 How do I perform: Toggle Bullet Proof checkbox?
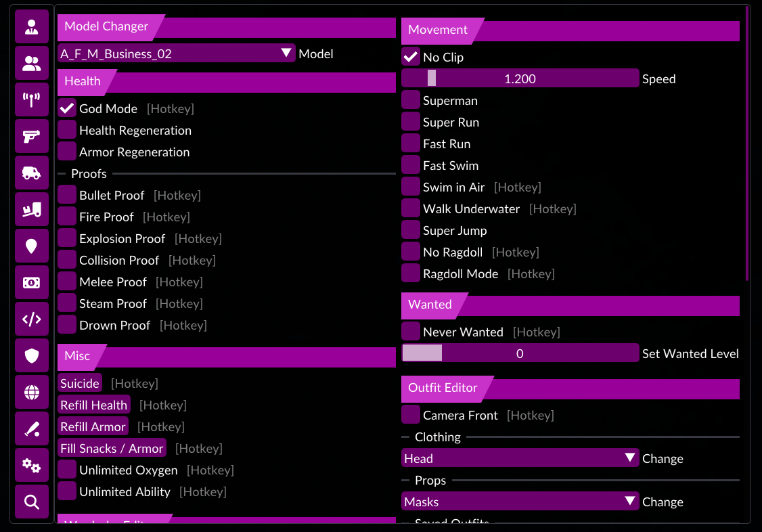[67, 196]
